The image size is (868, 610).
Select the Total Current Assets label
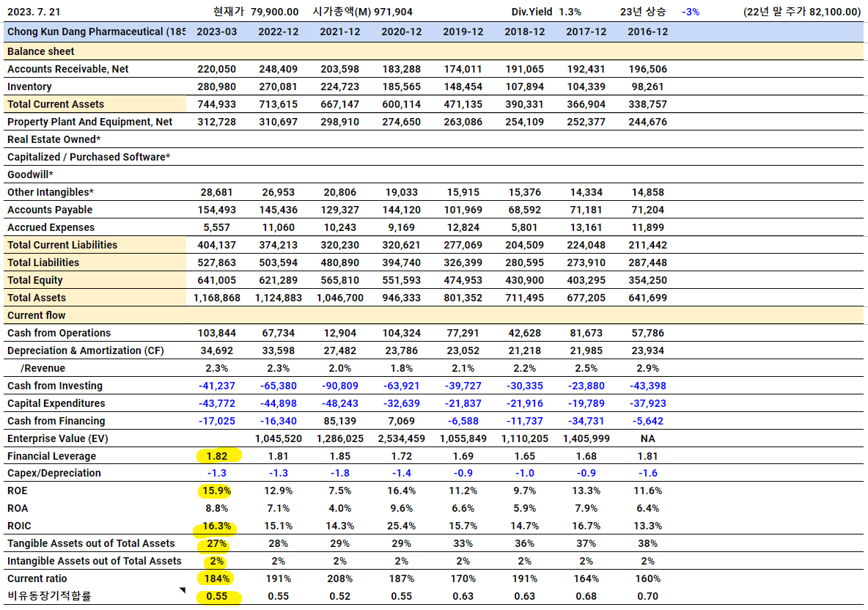56,104
